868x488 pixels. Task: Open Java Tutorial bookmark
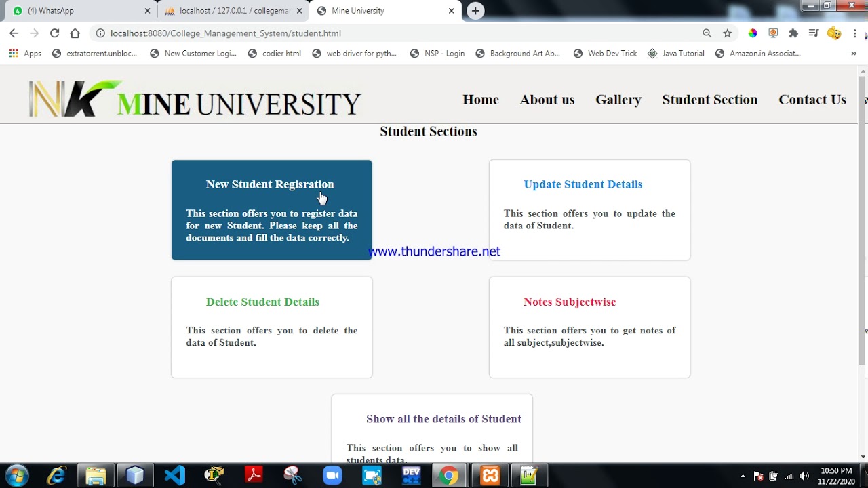click(675, 53)
